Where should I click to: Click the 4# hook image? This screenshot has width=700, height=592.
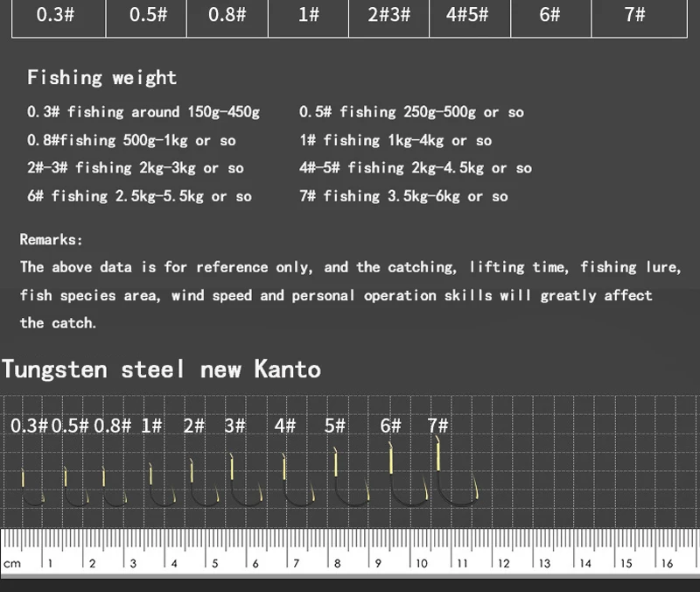tap(298, 479)
